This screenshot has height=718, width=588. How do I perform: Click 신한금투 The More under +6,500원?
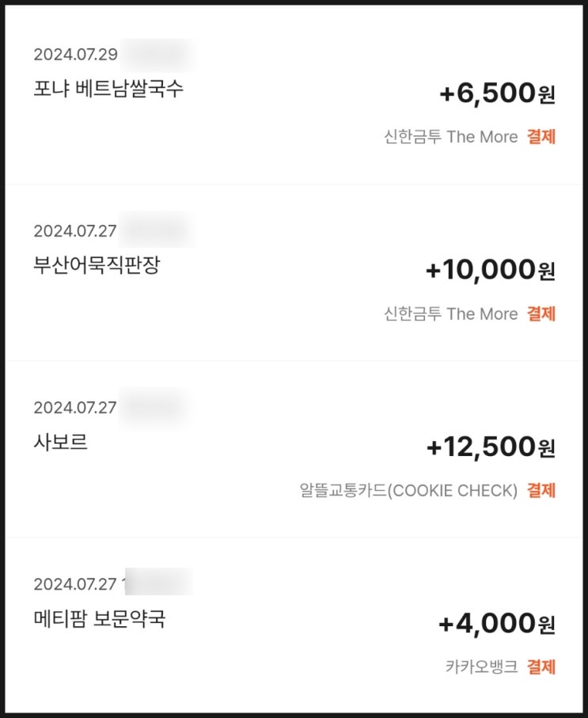point(450,137)
